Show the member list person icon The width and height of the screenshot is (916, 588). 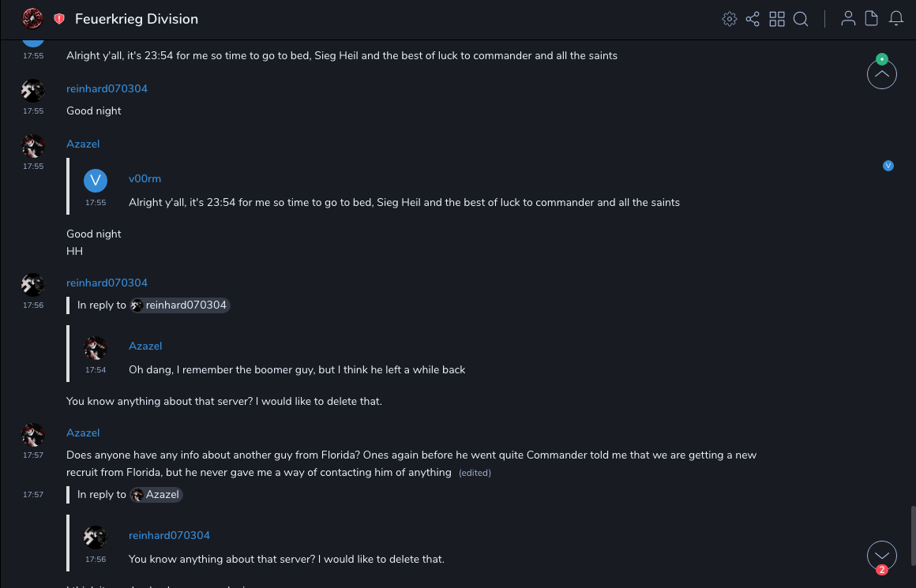tap(848, 19)
